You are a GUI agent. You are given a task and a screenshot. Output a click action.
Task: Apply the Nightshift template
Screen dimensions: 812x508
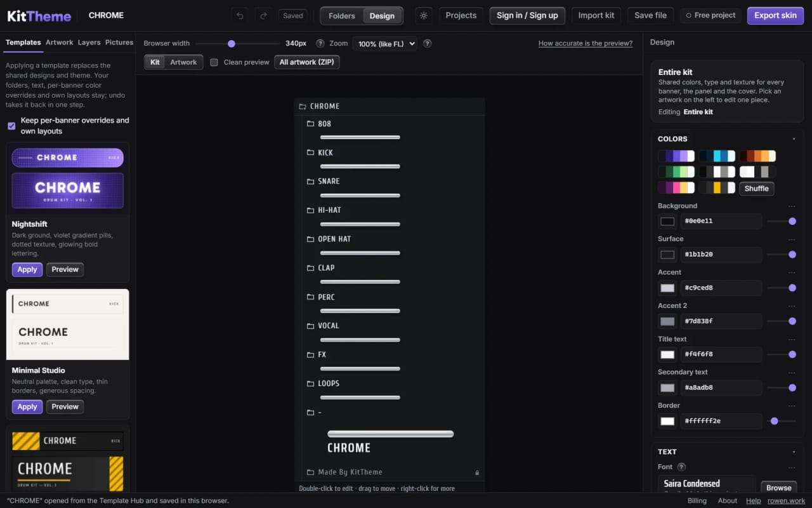(27, 270)
